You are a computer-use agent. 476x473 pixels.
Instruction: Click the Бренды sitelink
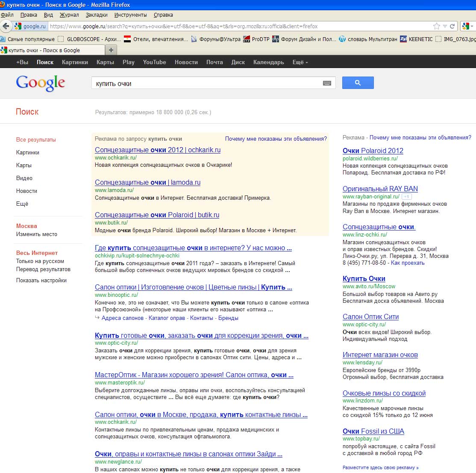point(228,318)
